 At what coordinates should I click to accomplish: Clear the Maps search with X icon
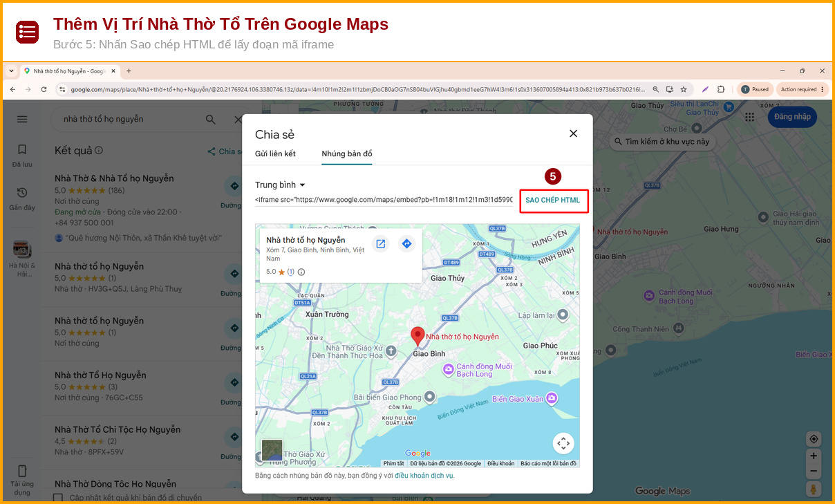[x=237, y=119]
